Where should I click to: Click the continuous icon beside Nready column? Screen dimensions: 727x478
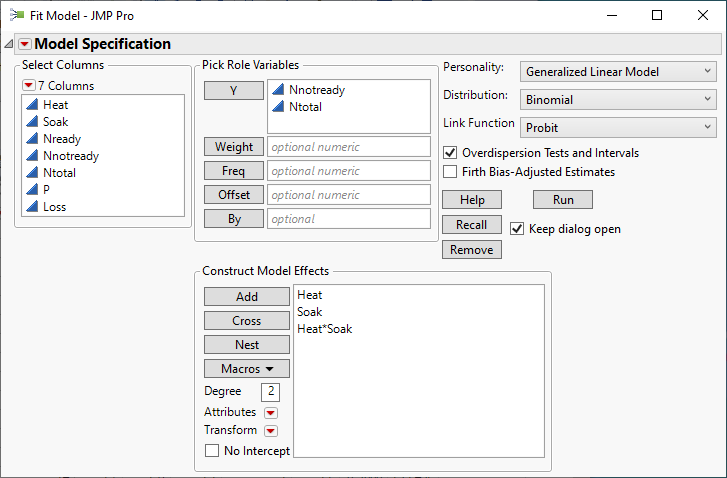point(32,139)
